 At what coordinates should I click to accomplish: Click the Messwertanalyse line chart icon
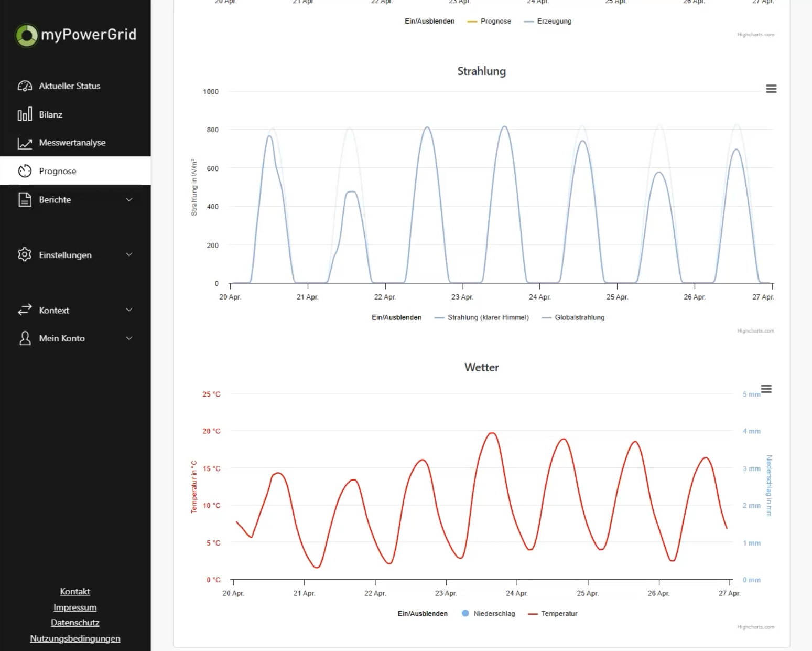click(x=25, y=143)
